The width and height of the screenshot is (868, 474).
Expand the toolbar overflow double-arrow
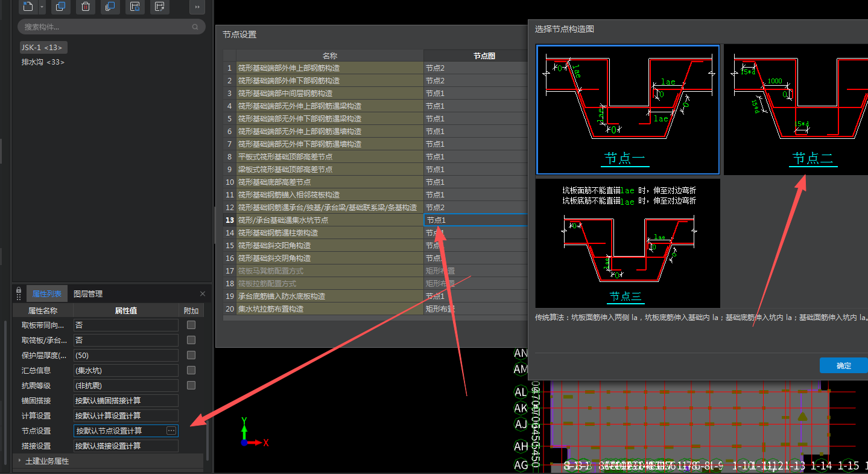[197, 7]
